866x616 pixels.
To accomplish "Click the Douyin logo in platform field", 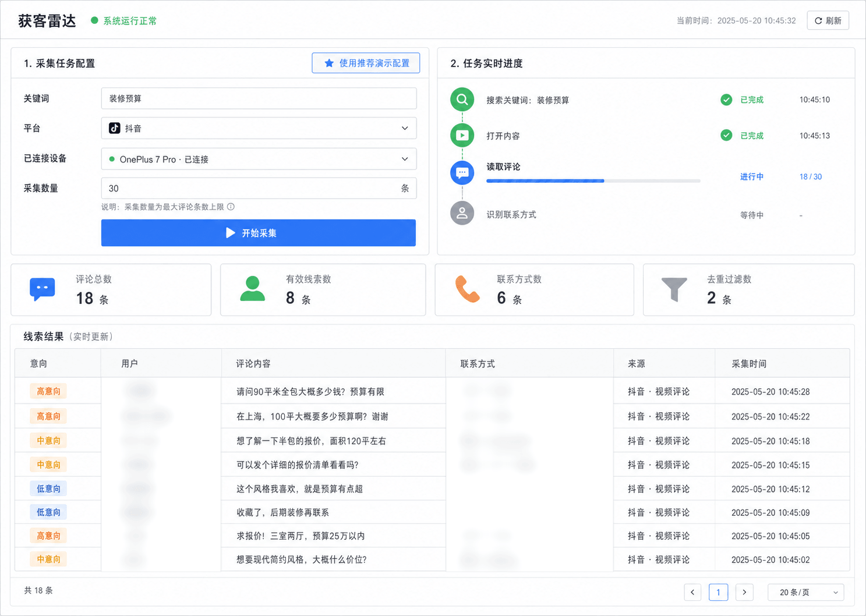I will point(115,128).
